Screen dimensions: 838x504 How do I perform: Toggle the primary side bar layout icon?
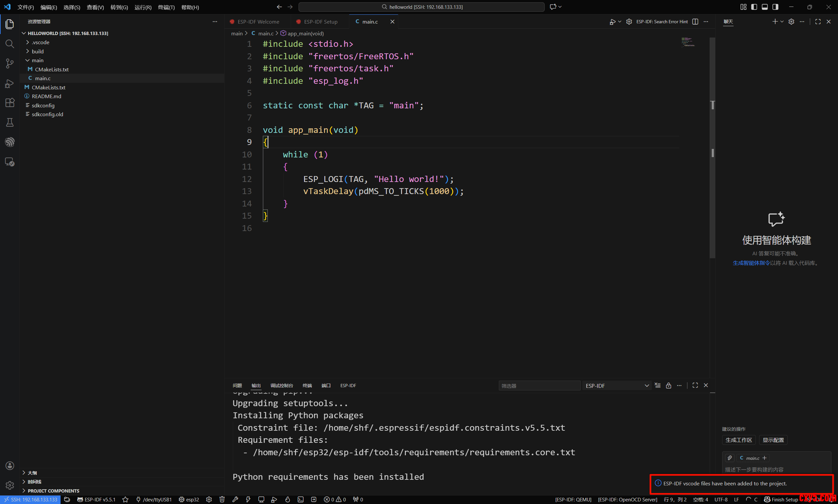tap(754, 7)
